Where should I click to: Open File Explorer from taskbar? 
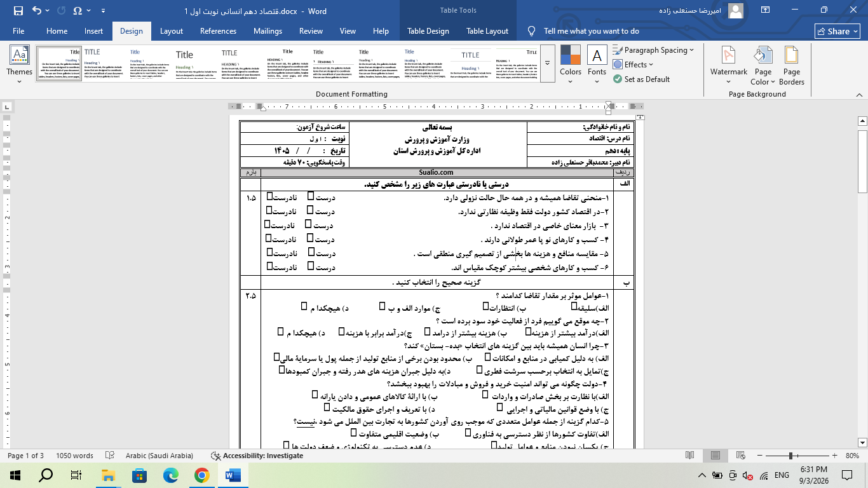108,475
